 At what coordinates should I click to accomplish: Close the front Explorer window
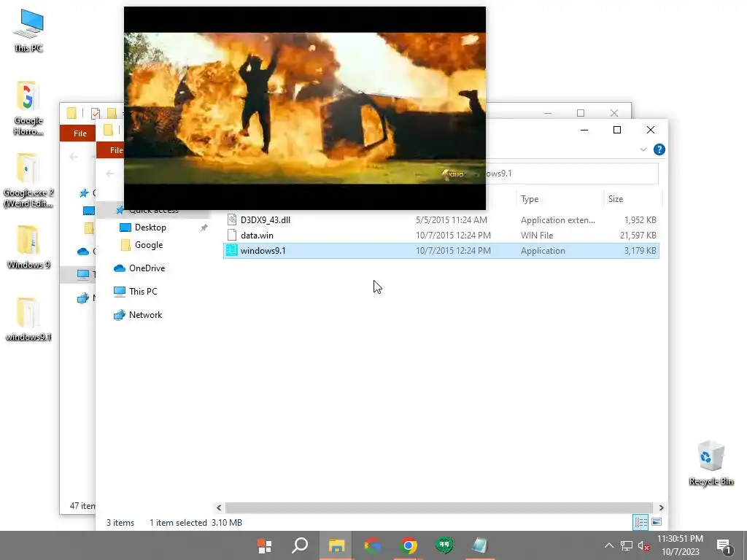point(650,130)
